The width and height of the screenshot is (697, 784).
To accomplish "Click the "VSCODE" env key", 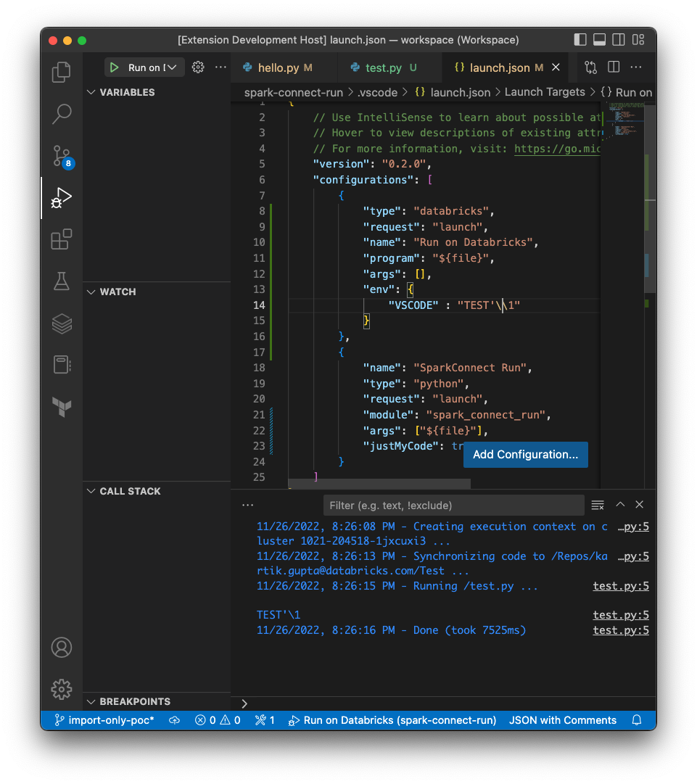I will [413, 305].
